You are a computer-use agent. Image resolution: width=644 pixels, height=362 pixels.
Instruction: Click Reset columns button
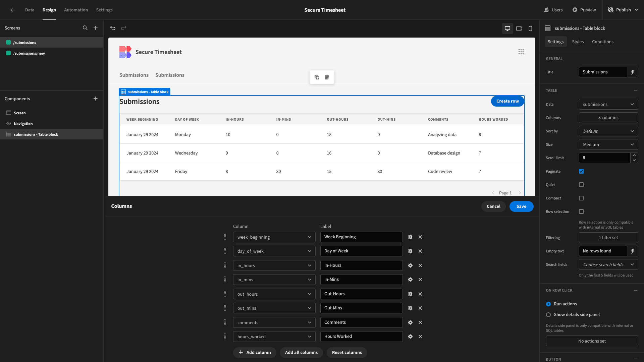point(347,353)
